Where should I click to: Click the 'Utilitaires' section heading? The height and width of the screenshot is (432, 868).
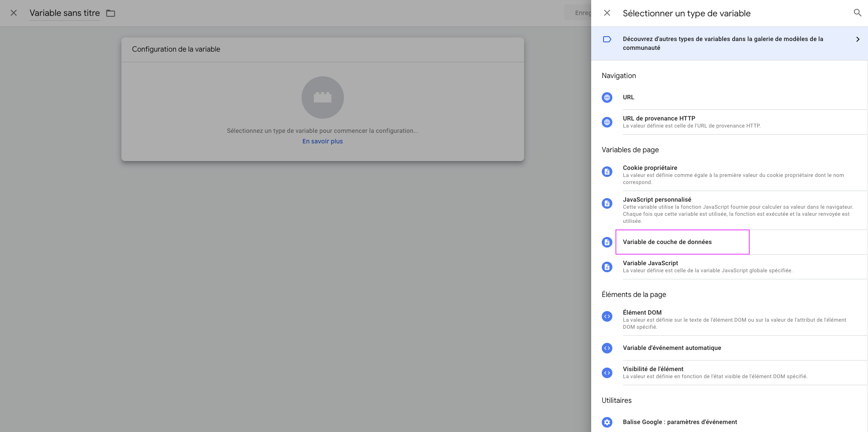tap(616, 400)
